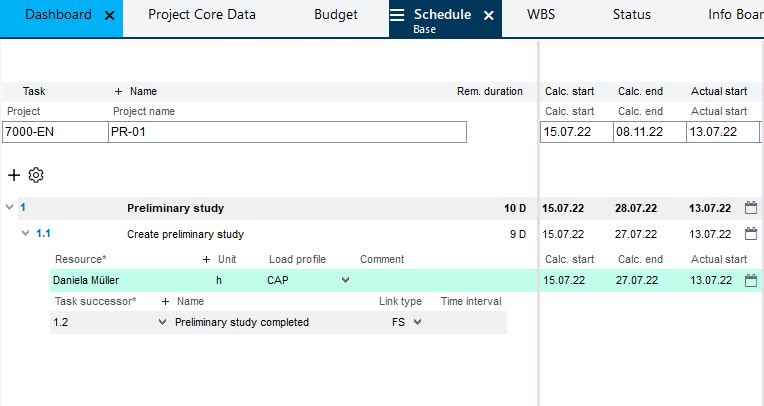The width and height of the screenshot is (764, 406).
Task: Open calendar for Create preliminary study row
Action: [x=752, y=234]
